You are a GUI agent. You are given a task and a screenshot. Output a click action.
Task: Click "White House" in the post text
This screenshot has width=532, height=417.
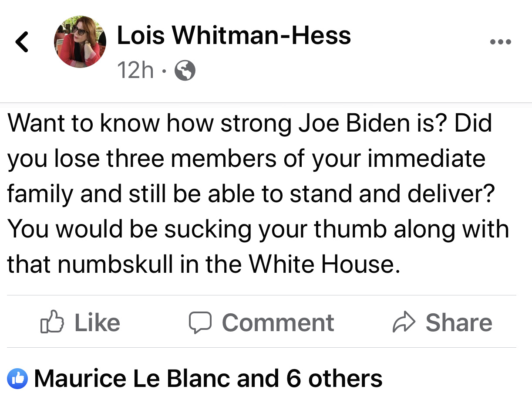(x=323, y=263)
